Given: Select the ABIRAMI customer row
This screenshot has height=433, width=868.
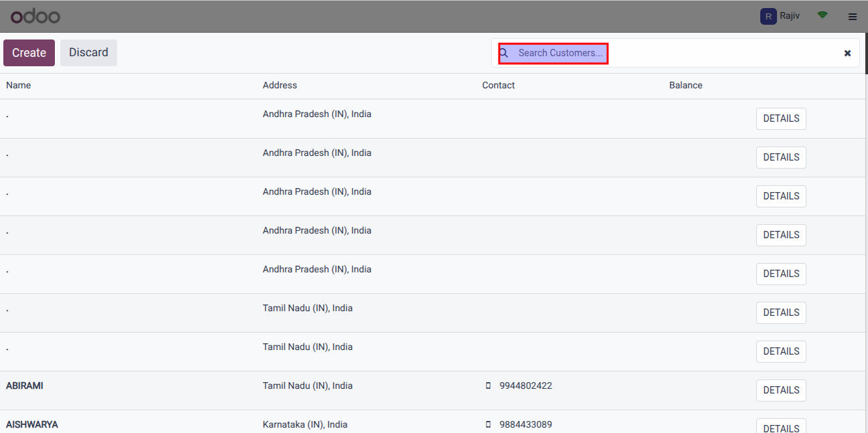Looking at the screenshot, I should (25, 386).
